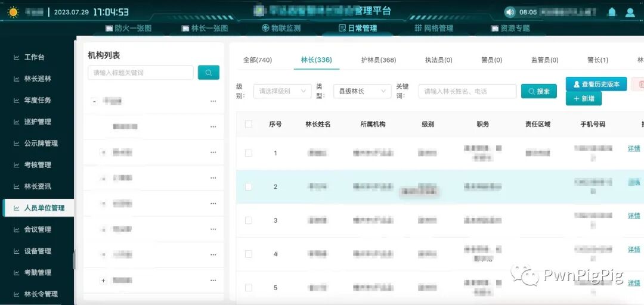Switch to the 全部(740) tab
The width and height of the screenshot is (644, 305).
tap(258, 60)
